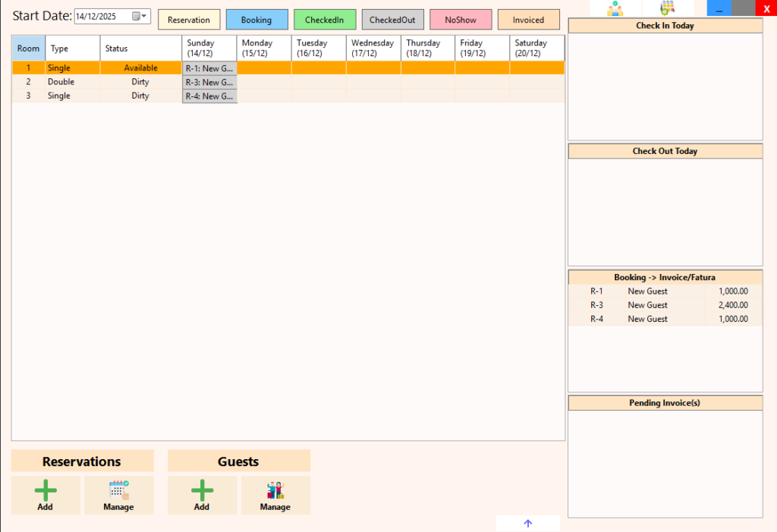Select the Invoiced filter tab
Screen dimensions: 777x532
[528, 19]
